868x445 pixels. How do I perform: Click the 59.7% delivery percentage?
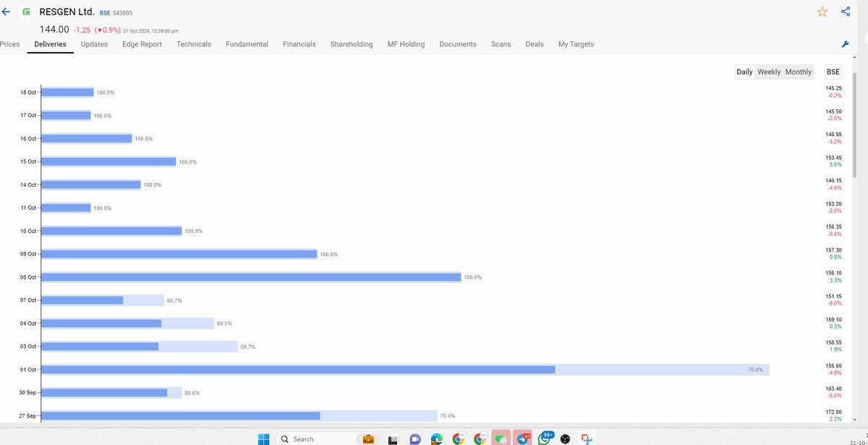[249, 347]
